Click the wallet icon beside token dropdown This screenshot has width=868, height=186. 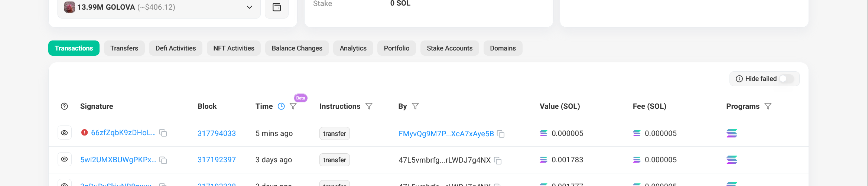(x=277, y=7)
